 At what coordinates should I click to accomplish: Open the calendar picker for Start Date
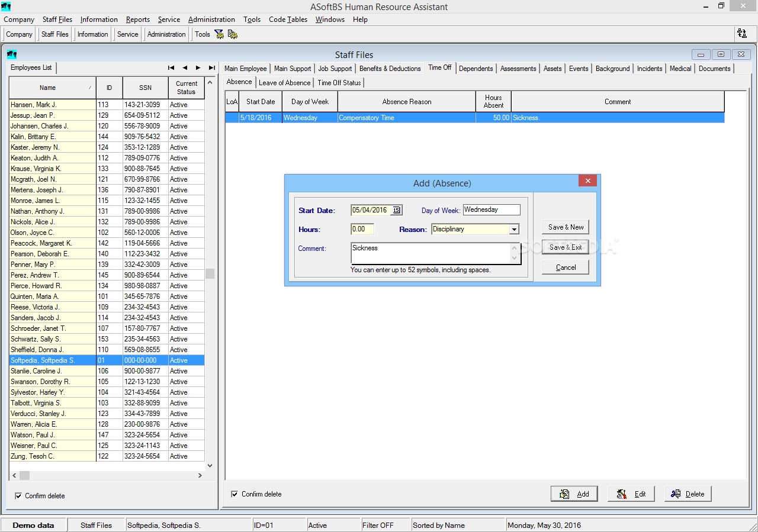[x=397, y=210]
